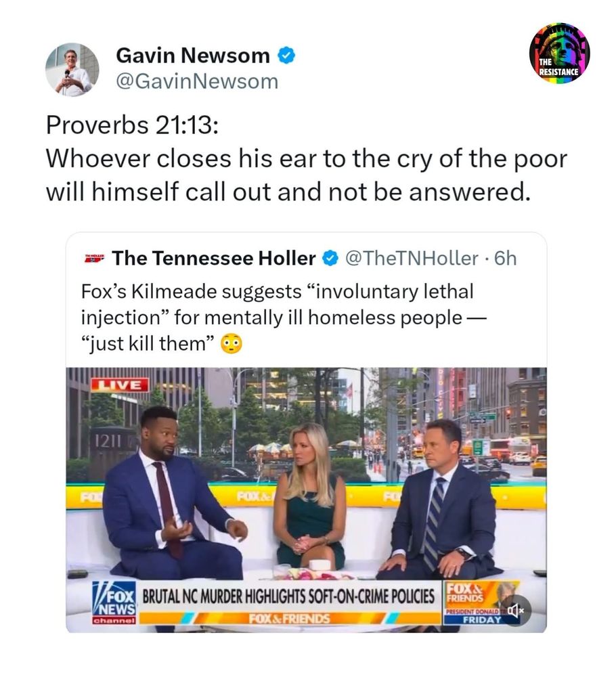The width and height of the screenshot is (616, 677).
Task: Open the @TheTNHoller handle link
Action: 412,258
